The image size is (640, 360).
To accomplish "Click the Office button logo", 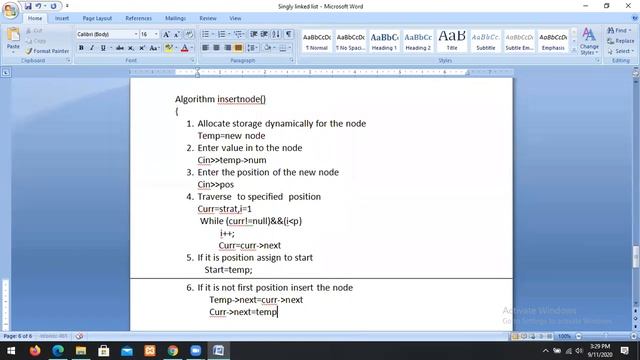I will (10, 10).
